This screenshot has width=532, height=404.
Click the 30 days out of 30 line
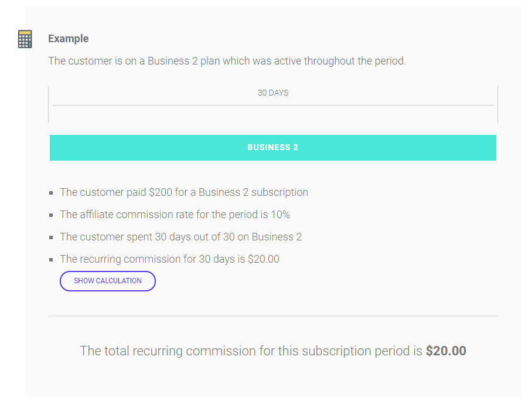[180, 237]
